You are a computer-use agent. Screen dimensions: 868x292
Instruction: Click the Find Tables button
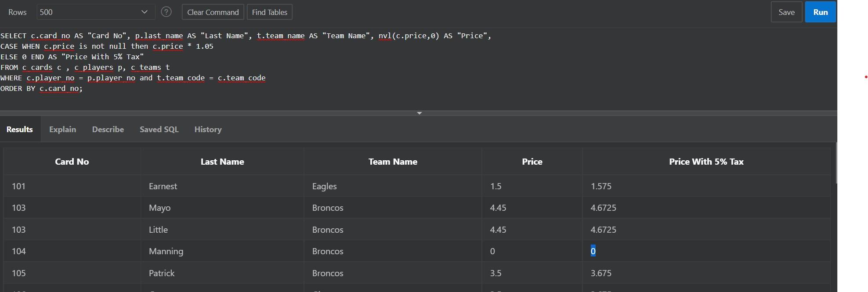click(x=270, y=12)
